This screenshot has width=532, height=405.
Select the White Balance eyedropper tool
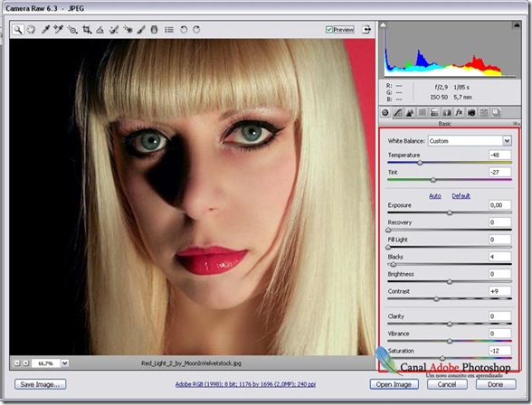(x=45, y=30)
